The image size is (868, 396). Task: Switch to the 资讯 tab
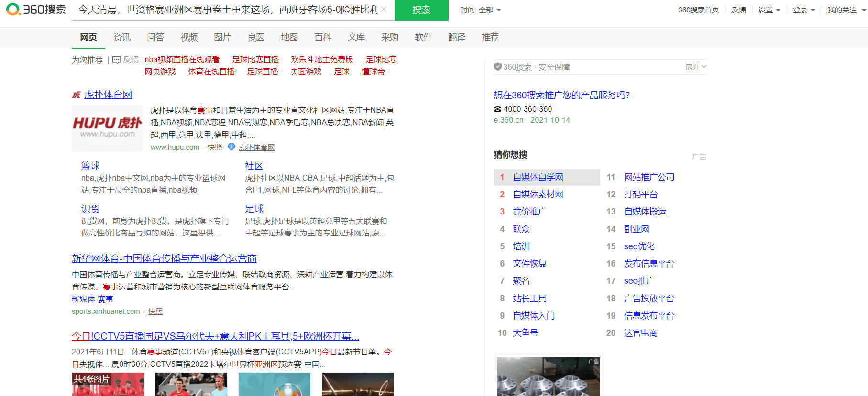point(122,37)
